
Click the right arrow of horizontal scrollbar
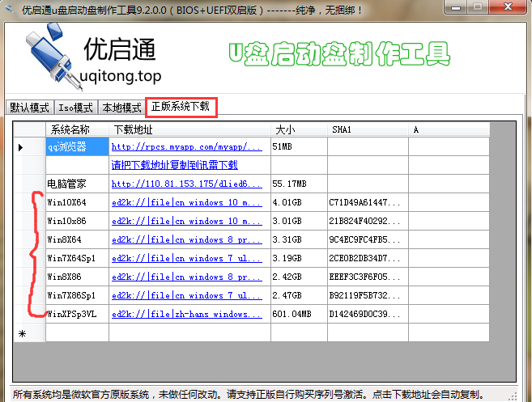pos(510,373)
